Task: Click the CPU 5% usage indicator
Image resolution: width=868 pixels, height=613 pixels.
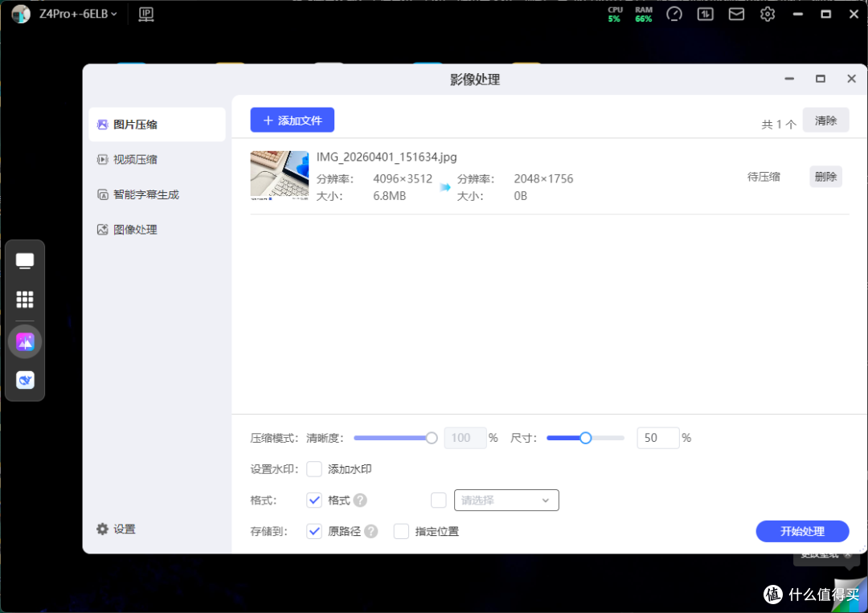Action: click(x=615, y=14)
